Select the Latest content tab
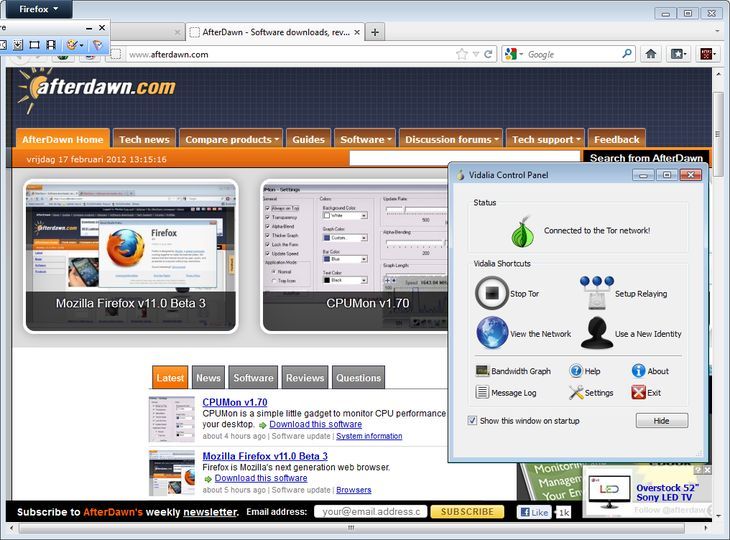730x540 pixels. click(170, 378)
